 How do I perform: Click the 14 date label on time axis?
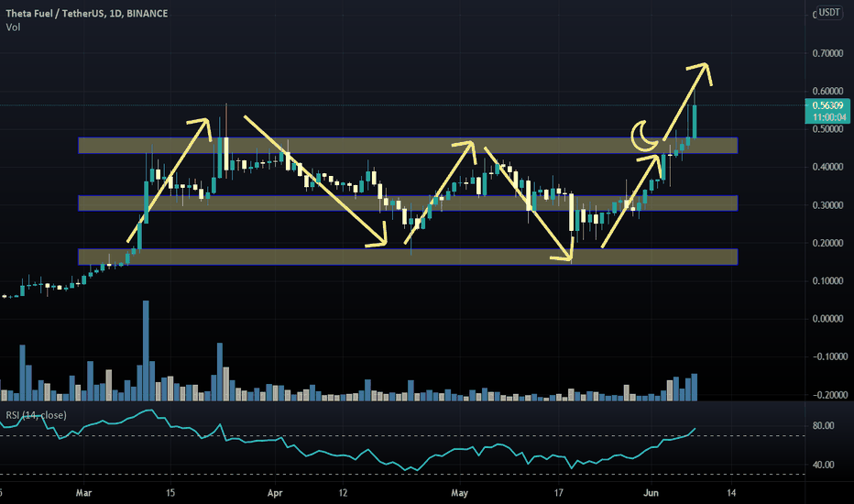click(x=731, y=493)
